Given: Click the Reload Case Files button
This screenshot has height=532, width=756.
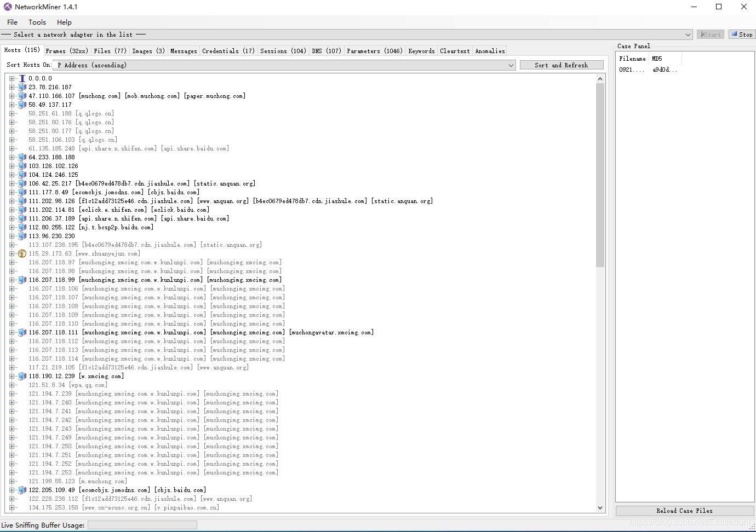Looking at the screenshot, I should (x=685, y=511).
